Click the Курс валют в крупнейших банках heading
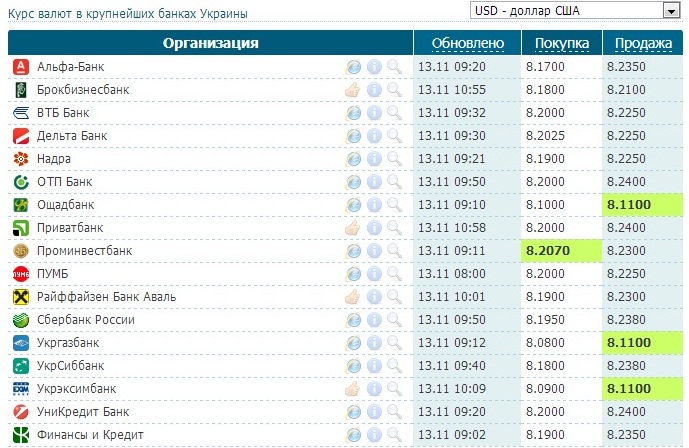 128,14
